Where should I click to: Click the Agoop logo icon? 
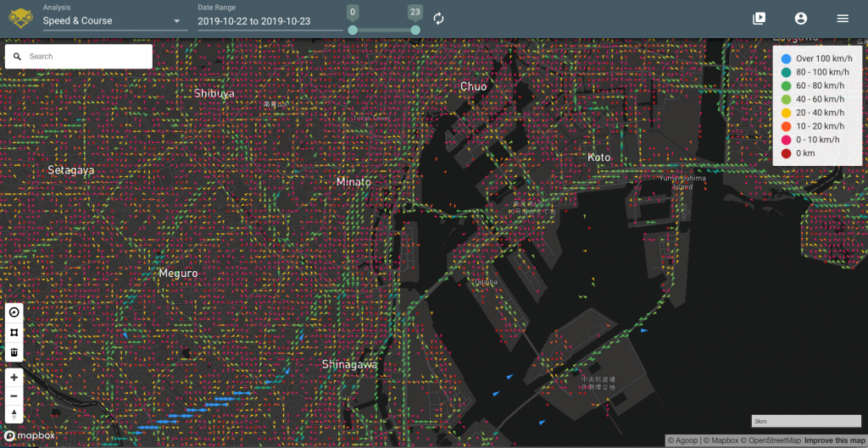coord(19,18)
